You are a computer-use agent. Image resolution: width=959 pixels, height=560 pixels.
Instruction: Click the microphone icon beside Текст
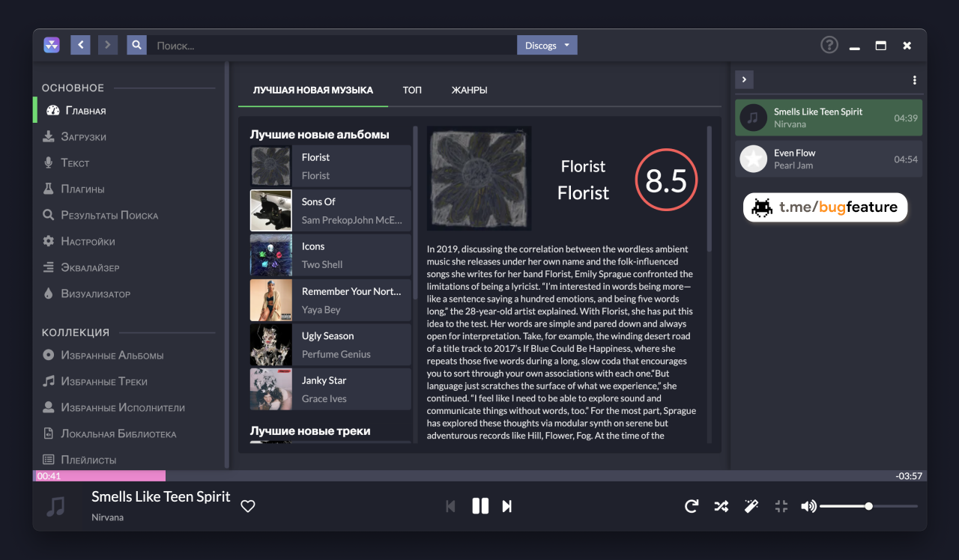tap(49, 162)
